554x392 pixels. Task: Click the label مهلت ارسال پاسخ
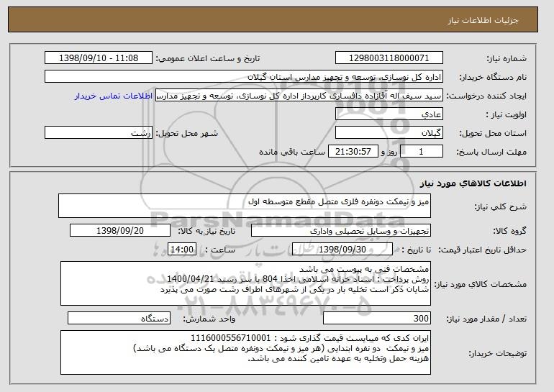[x=491, y=152]
